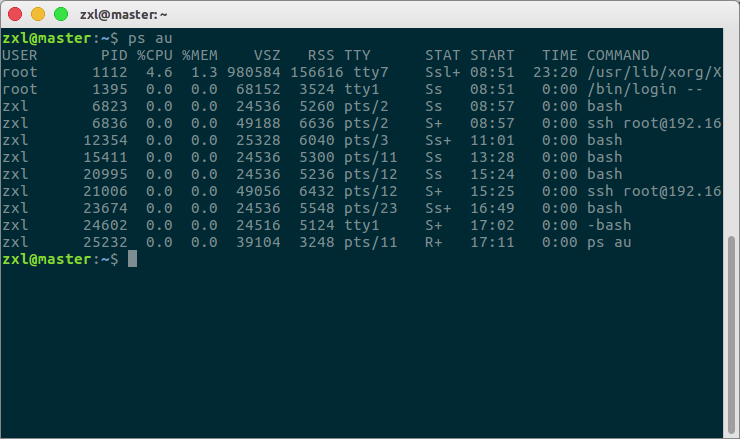Click PID 25232 in the process list
The image size is (740, 439).
tap(105, 242)
